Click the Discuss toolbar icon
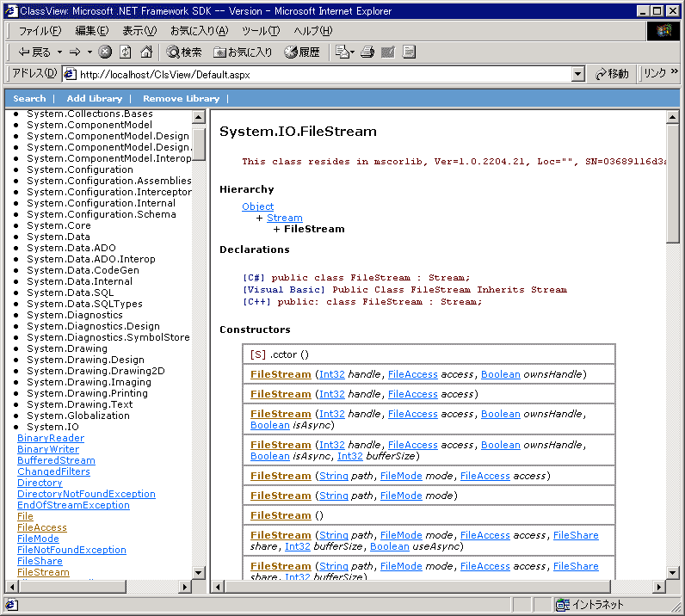Image resolution: width=685 pixels, height=616 pixels. point(409,52)
